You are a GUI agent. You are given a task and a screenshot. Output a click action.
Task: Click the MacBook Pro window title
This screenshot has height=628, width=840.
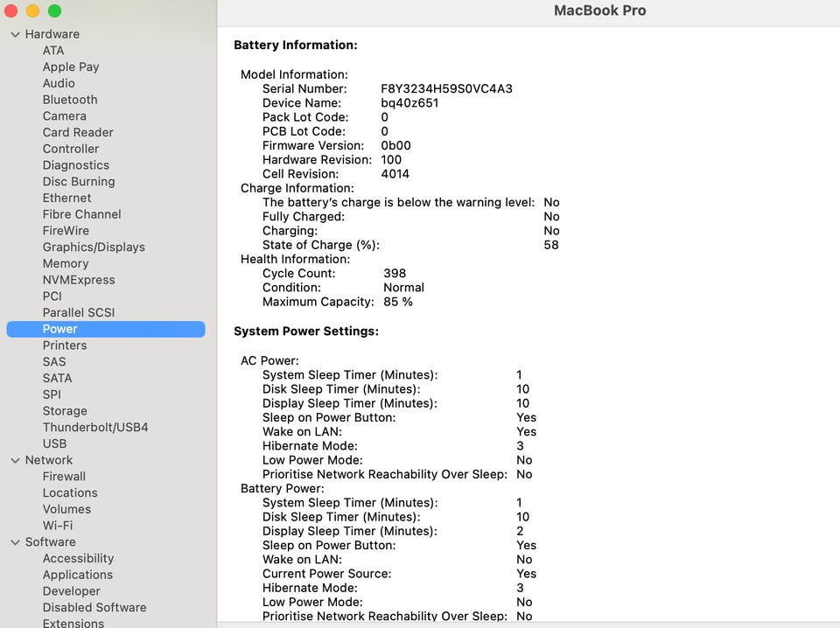tap(599, 10)
